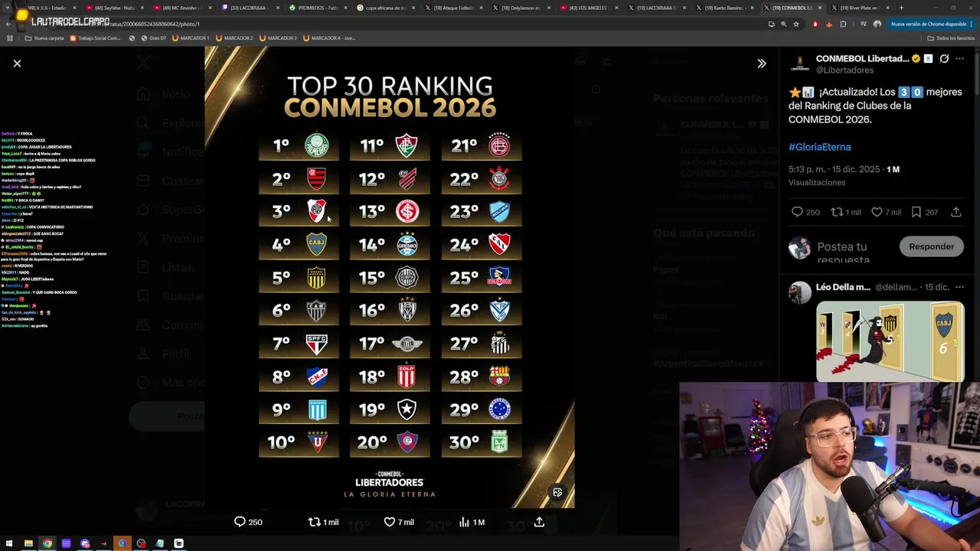Open the OBS icon in the taskbar

click(141, 543)
